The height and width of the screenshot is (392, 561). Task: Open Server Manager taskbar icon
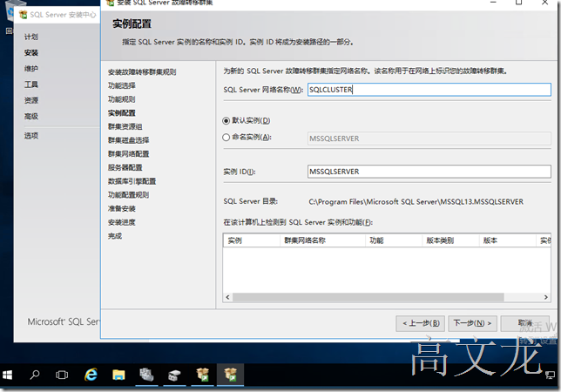click(x=146, y=375)
